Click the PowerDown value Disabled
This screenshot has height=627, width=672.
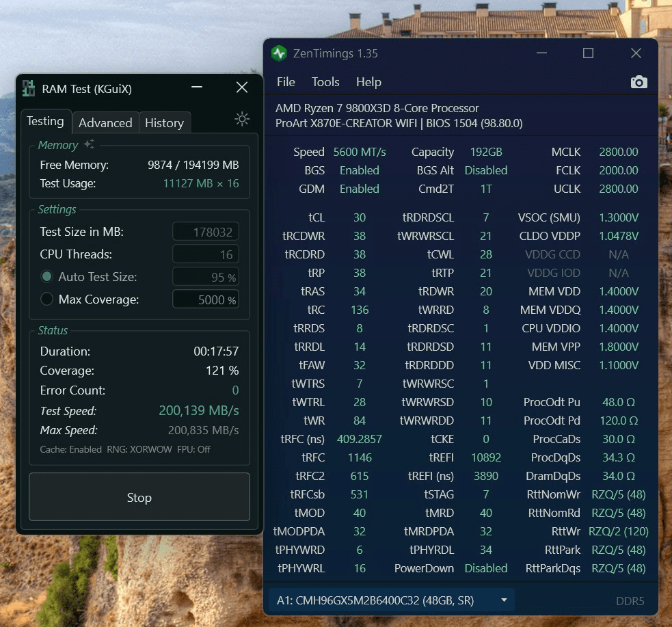[486, 569]
